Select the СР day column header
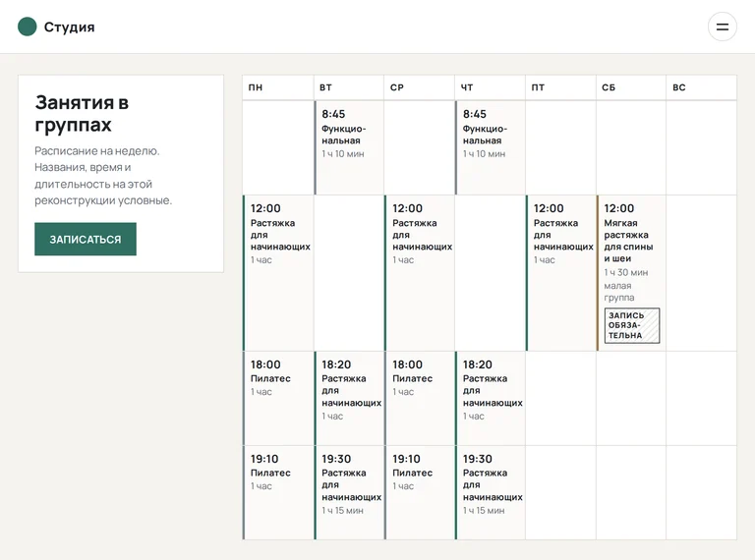Viewport: 755px width, 560px height. pos(419,87)
